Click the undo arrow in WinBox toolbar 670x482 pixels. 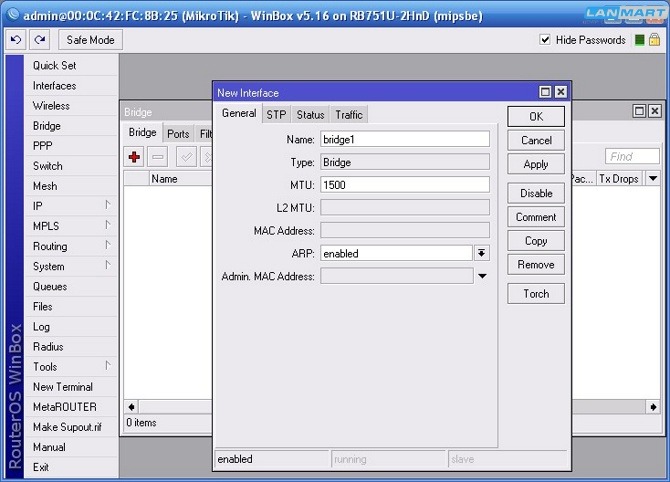pos(16,40)
